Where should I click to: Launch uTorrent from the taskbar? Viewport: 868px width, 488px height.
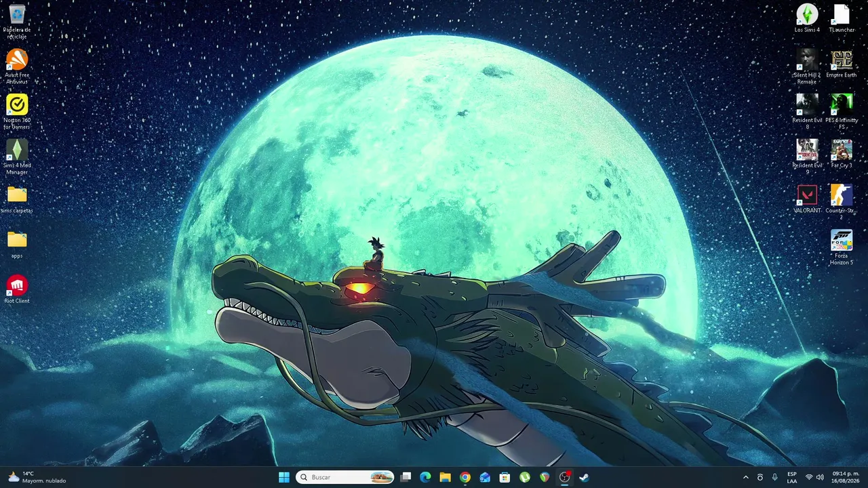click(x=524, y=477)
